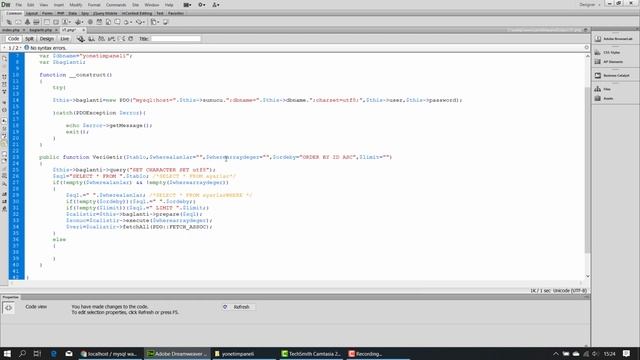Open the Insert menu
Viewport: 640px width, 360px height.
pyautogui.click(x=59, y=5)
